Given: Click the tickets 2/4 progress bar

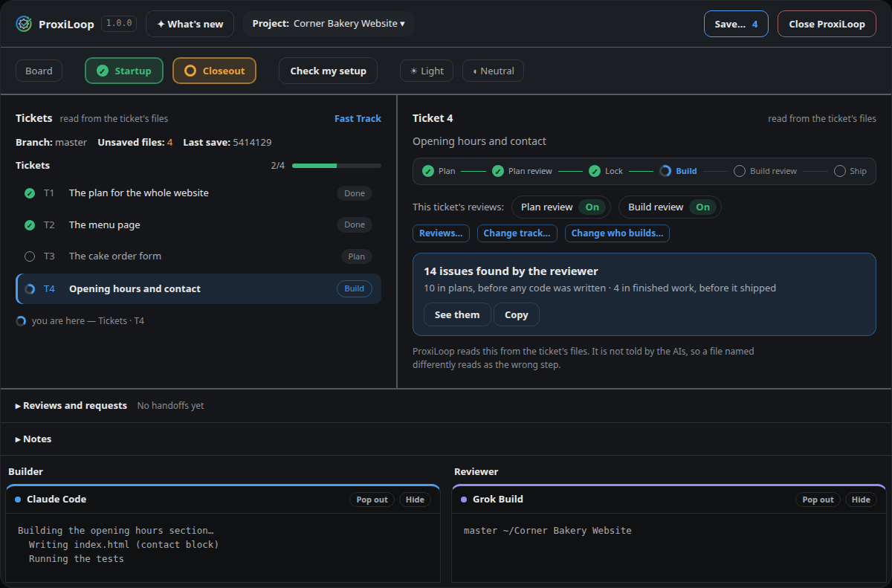Looking at the screenshot, I should point(337,166).
